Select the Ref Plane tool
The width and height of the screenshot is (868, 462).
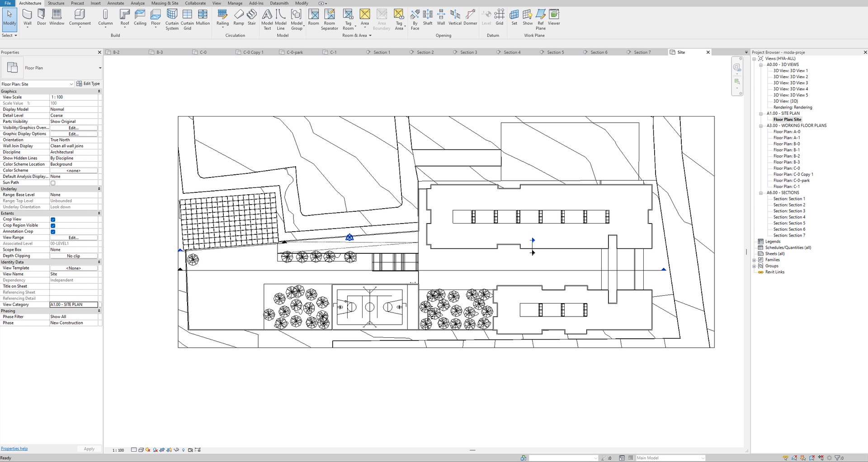tap(541, 19)
